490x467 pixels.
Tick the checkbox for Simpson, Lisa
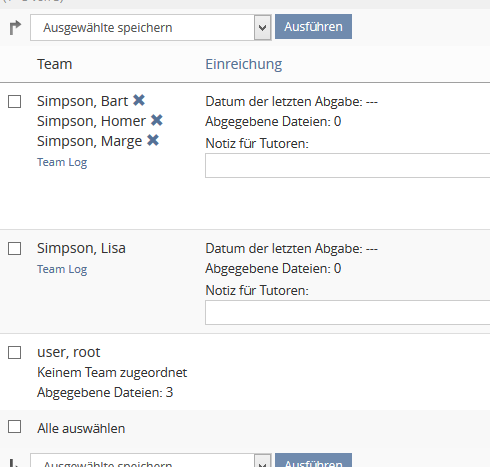15,249
